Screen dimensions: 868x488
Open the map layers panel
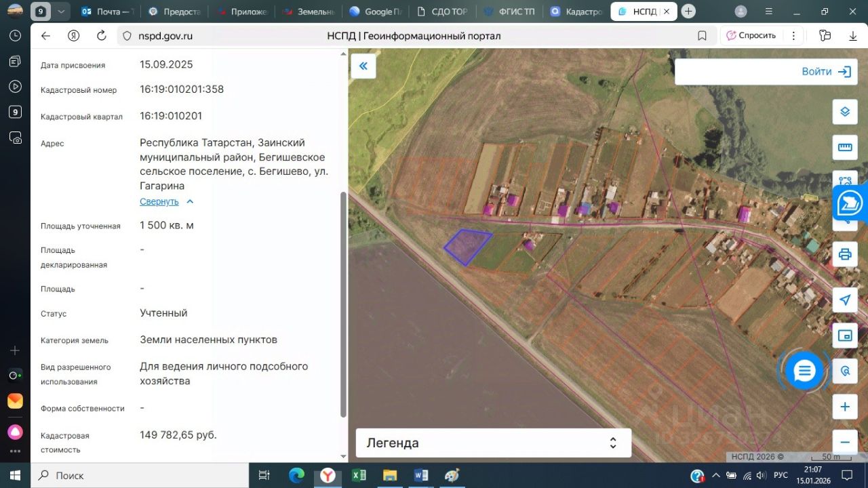tap(845, 111)
